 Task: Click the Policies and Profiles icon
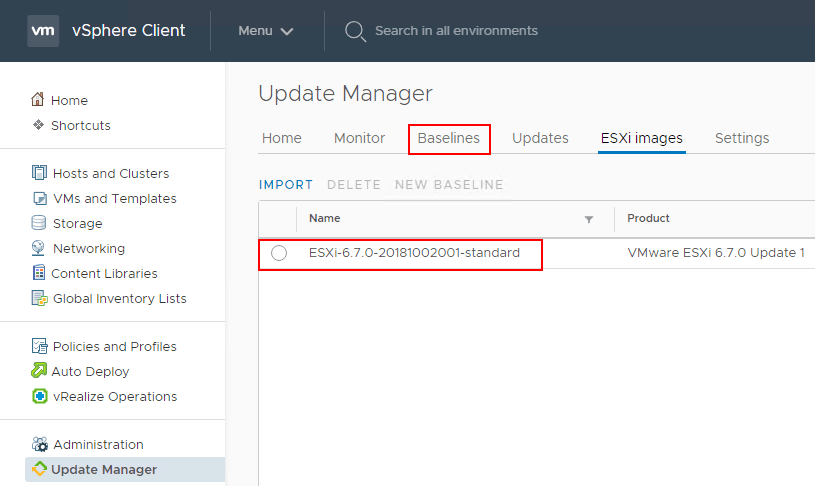40,346
